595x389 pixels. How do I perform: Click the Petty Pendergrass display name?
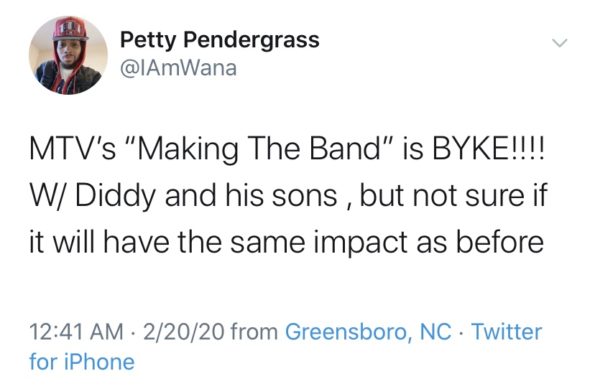click(x=220, y=40)
